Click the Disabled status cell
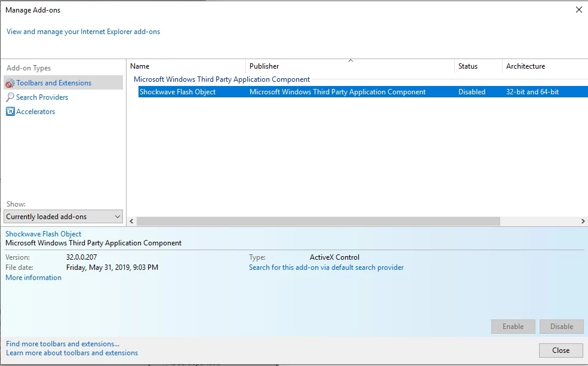Screen dimensions: 588x366 pos(472,92)
